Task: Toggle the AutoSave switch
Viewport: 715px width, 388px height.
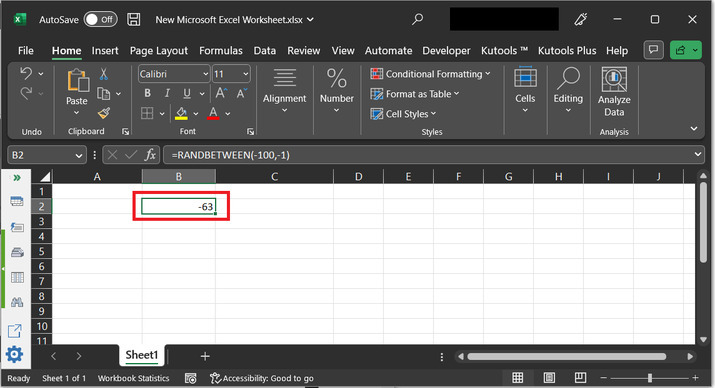Action: [100, 20]
